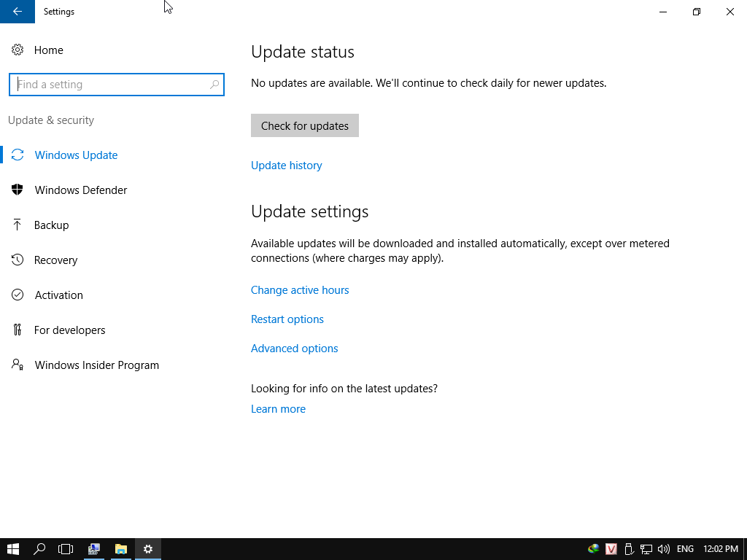Open Change active hours link
747x560 pixels.
pyautogui.click(x=300, y=290)
